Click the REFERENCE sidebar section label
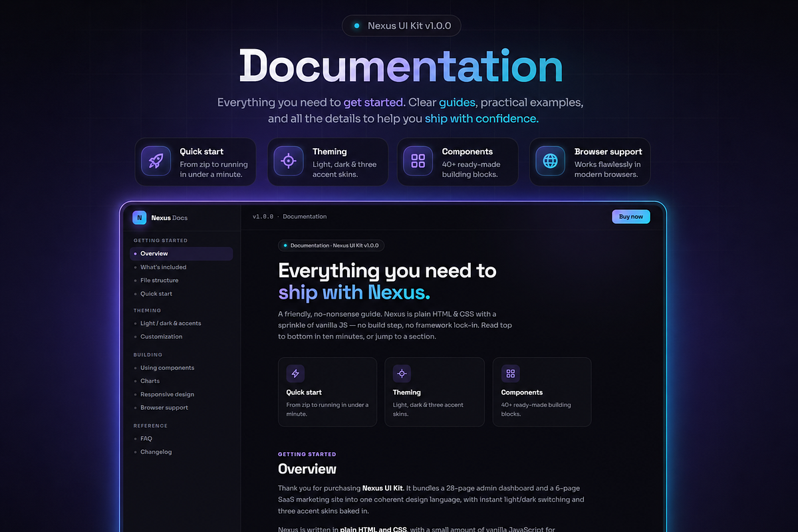798x532 pixels. pyautogui.click(x=151, y=426)
